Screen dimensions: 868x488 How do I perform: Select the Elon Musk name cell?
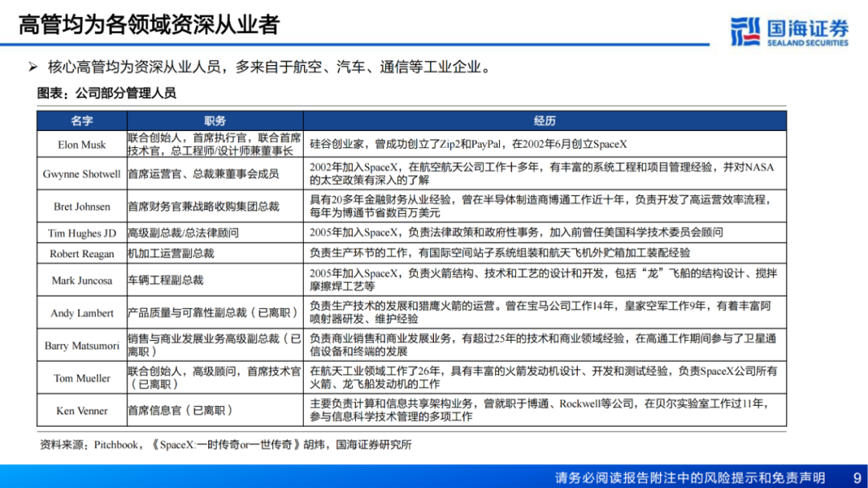[82, 145]
